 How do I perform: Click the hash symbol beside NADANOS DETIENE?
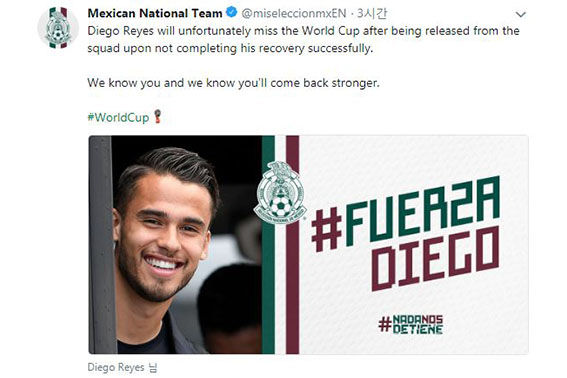(x=385, y=324)
